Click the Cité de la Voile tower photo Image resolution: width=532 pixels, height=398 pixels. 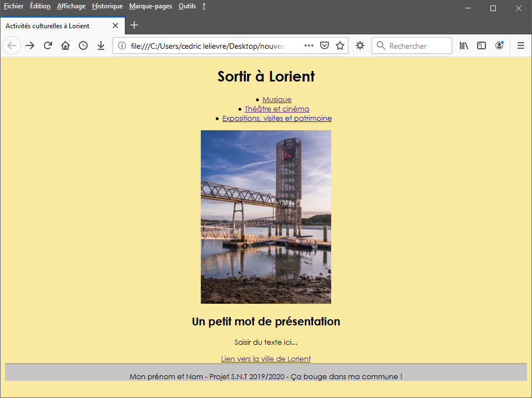pyautogui.click(x=266, y=217)
